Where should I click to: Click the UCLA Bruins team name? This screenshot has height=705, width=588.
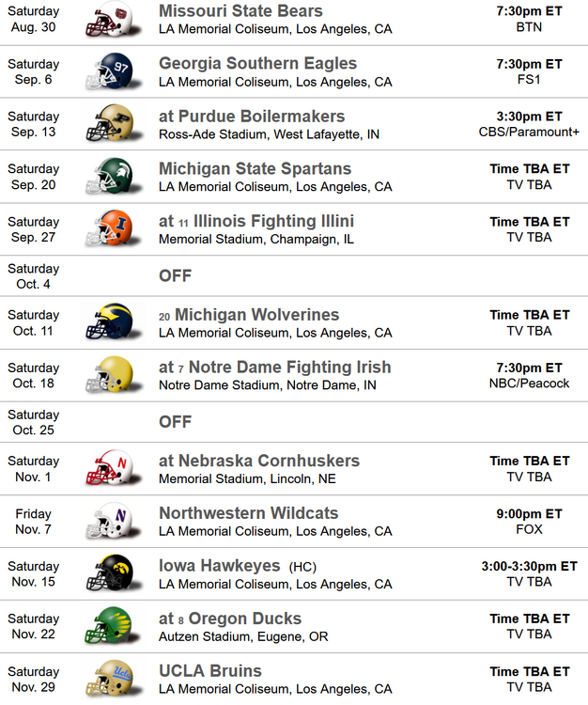click(210, 671)
